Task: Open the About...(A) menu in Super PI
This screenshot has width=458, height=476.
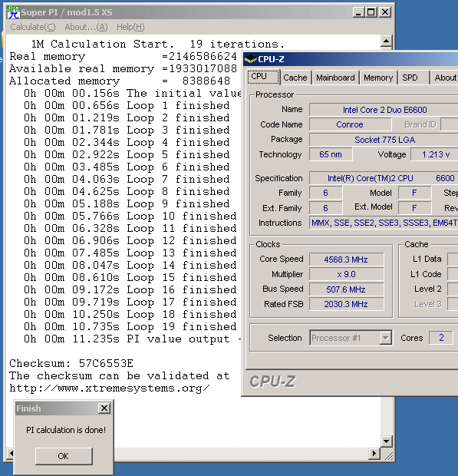Action: click(x=86, y=27)
